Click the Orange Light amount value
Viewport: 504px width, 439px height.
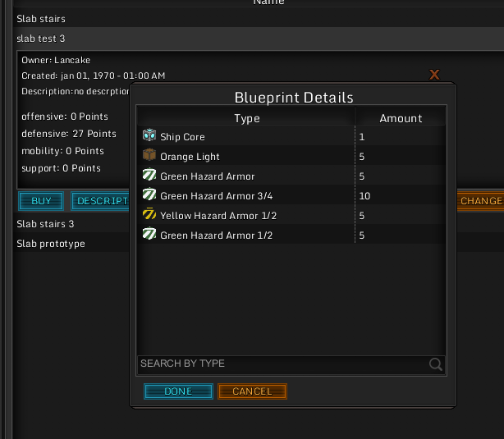coord(362,156)
